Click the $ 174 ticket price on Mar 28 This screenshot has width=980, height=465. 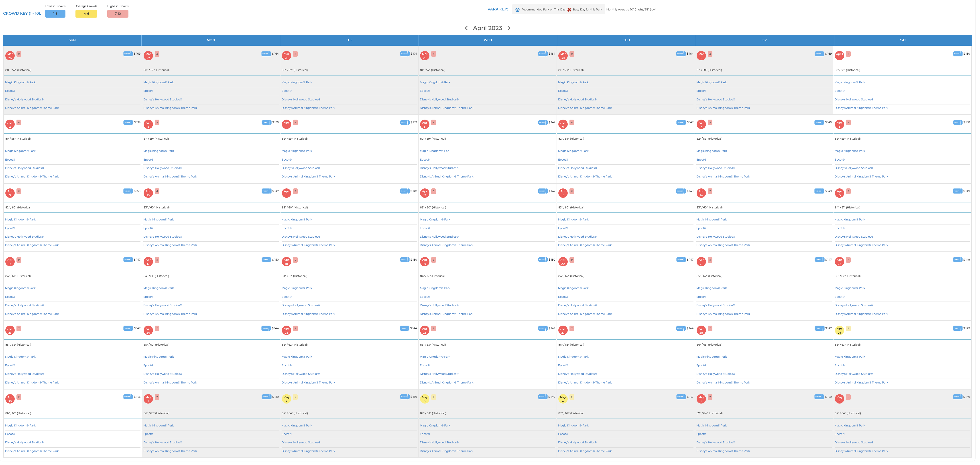pos(414,54)
